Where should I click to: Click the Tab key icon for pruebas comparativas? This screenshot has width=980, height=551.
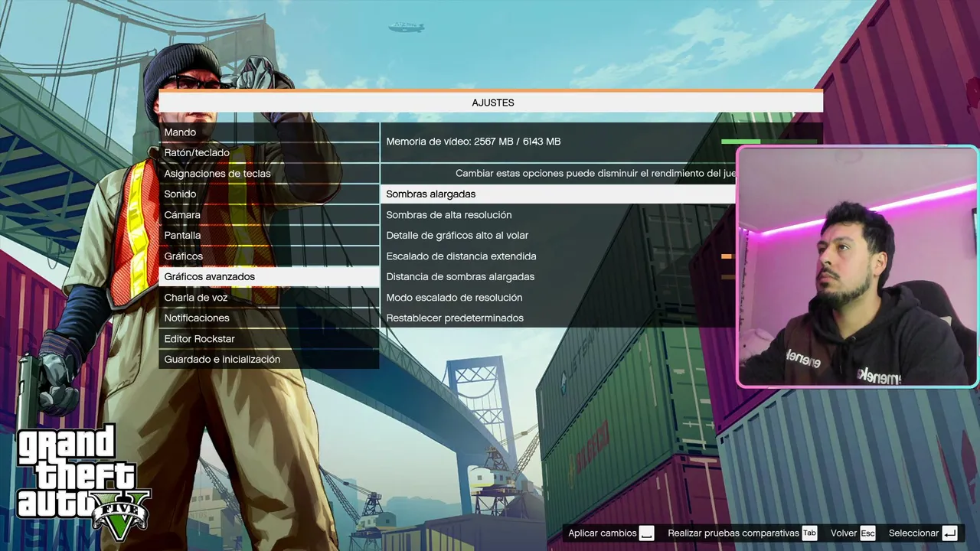point(809,533)
